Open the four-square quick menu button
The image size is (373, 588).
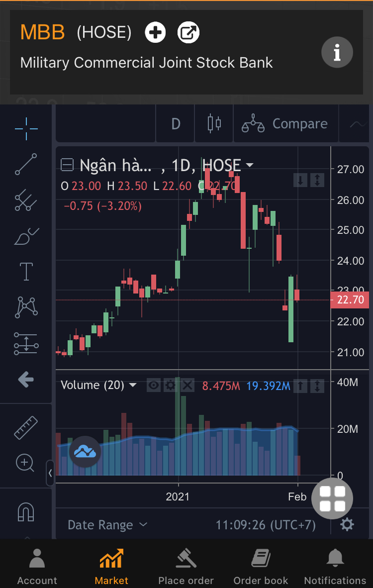click(x=332, y=498)
